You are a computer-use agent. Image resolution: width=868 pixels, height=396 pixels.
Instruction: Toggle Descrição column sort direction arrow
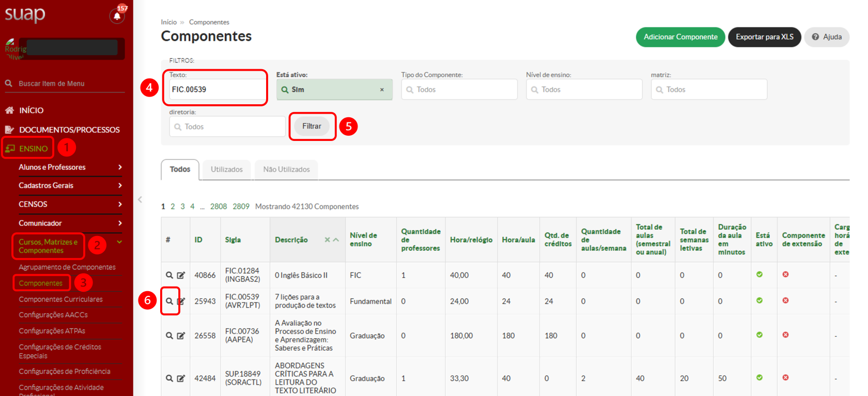tap(336, 240)
